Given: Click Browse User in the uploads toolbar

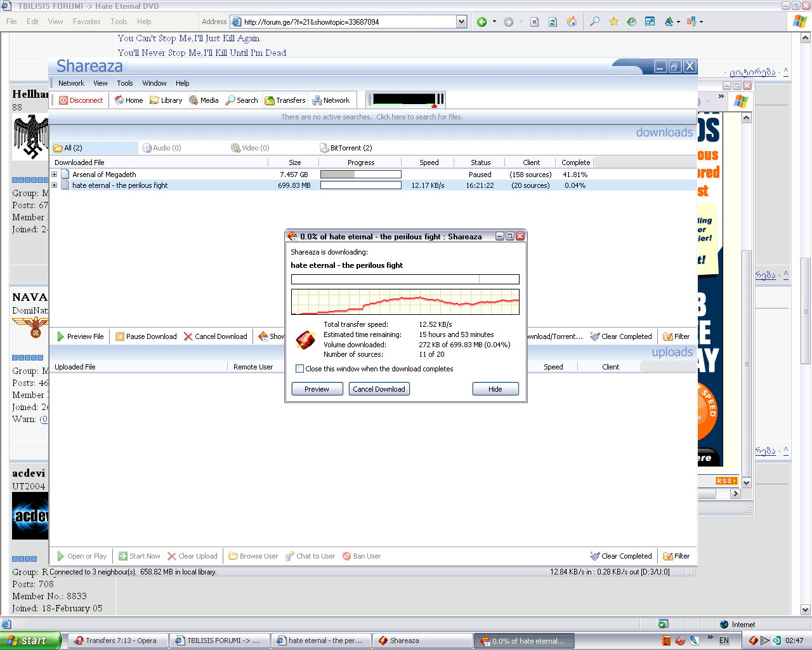Looking at the screenshot, I should tap(254, 556).
